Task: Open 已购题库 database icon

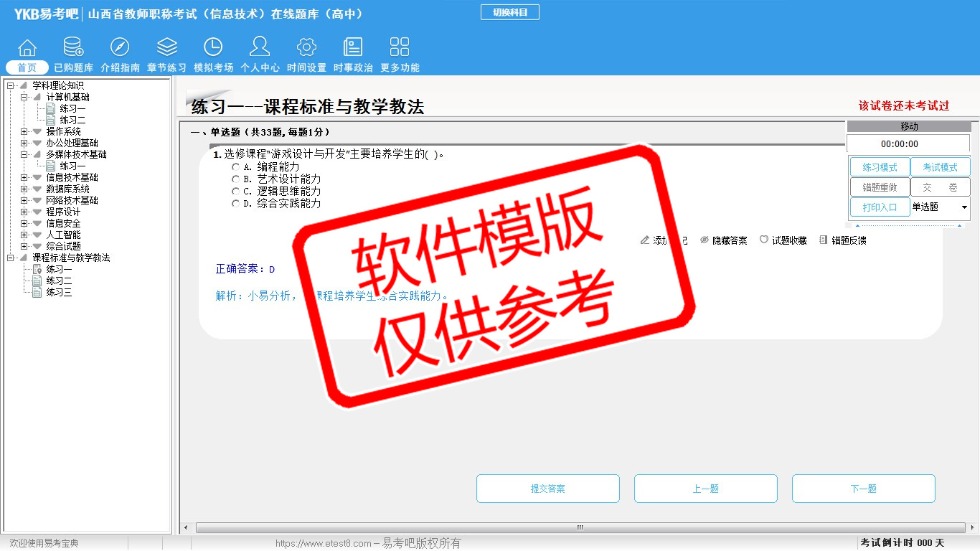Action: pos(73,48)
